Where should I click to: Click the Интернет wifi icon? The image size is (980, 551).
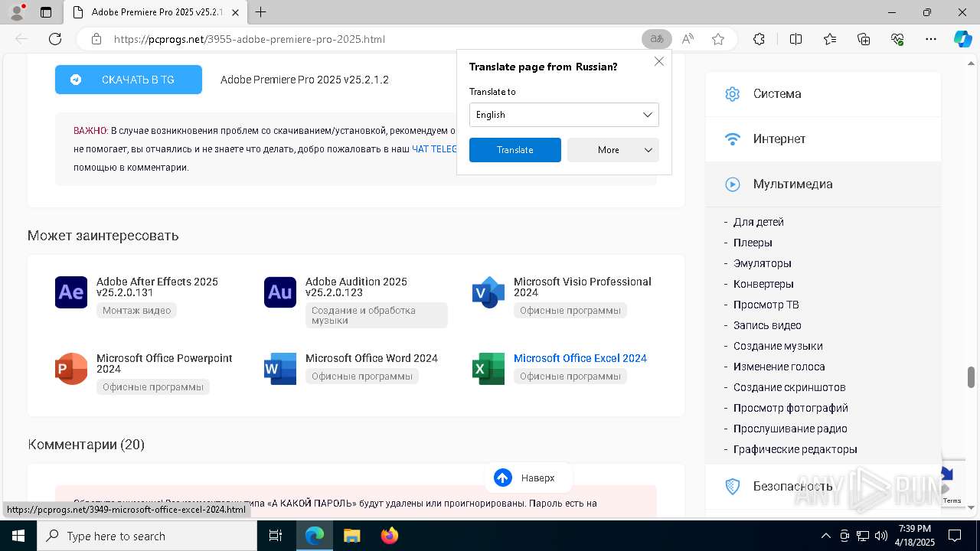(733, 139)
